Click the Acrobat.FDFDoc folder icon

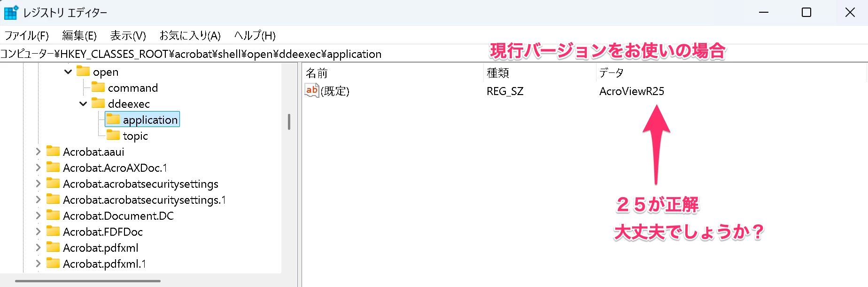(53, 231)
